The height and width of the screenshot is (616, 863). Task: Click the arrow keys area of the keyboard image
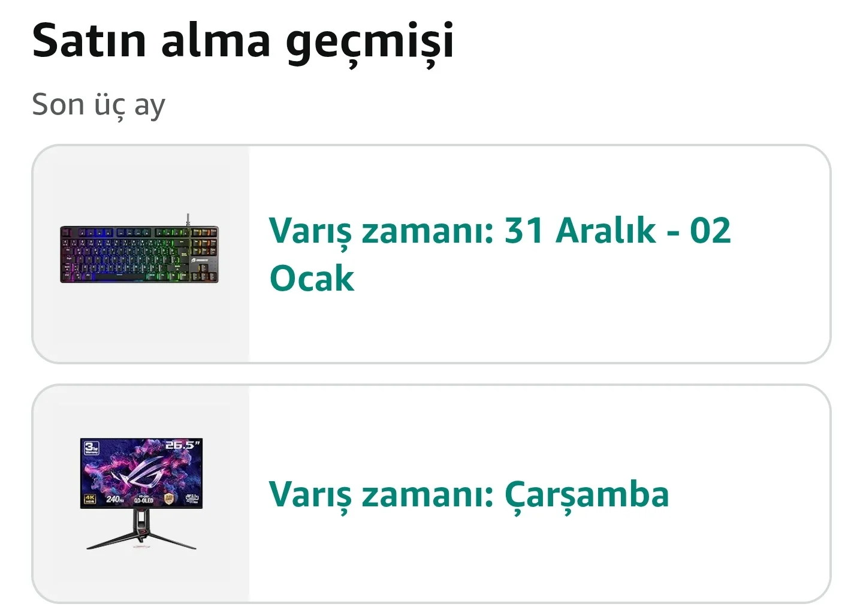pos(204,272)
